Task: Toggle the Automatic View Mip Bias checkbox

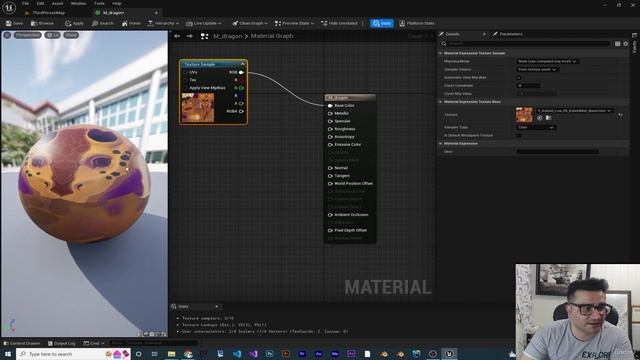Action: click(519, 78)
